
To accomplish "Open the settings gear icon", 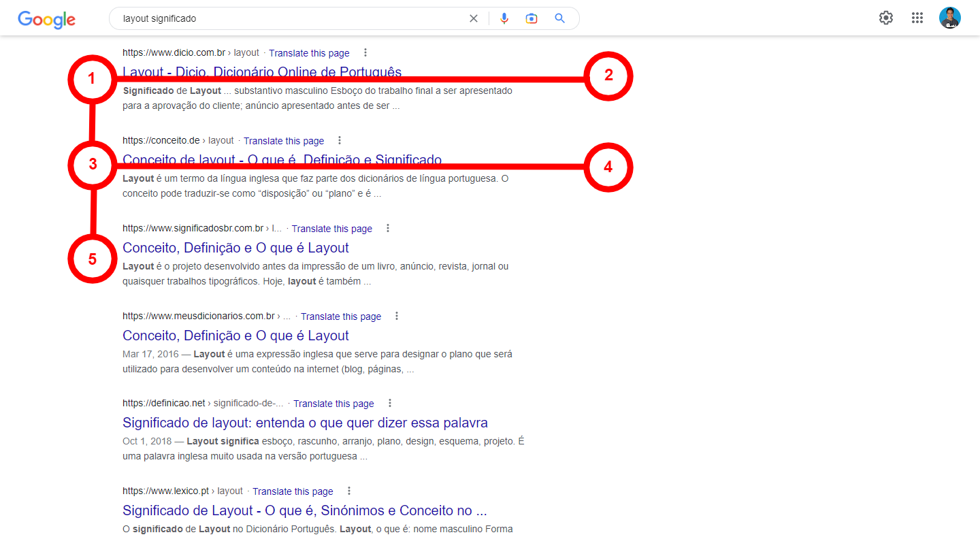I will 886,18.
